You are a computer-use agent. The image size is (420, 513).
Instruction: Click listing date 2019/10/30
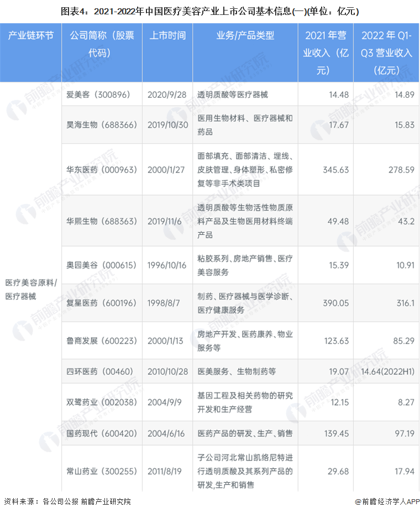click(x=168, y=124)
